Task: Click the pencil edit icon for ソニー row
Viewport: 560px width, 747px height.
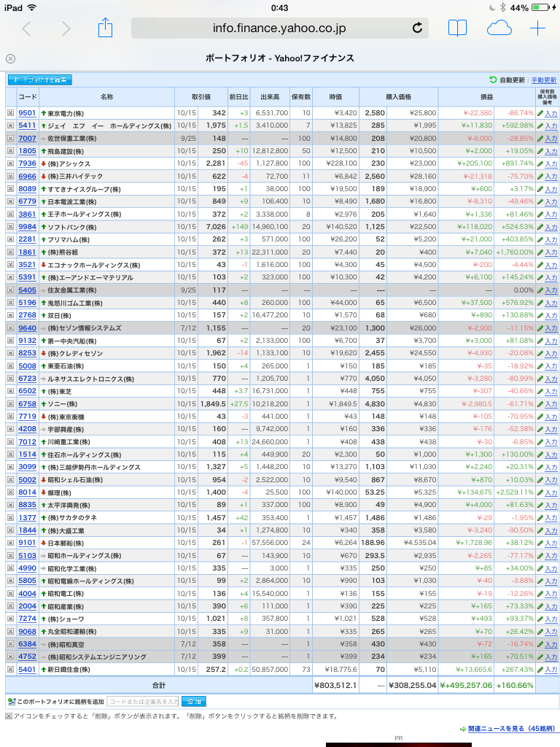Action: pyautogui.click(x=540, y=404)
